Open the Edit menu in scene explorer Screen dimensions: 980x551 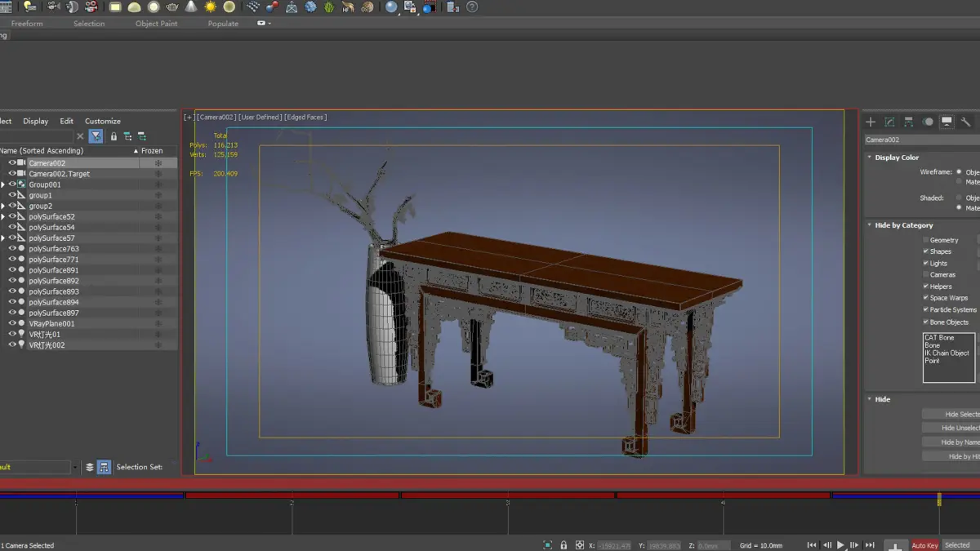[66, 121]
